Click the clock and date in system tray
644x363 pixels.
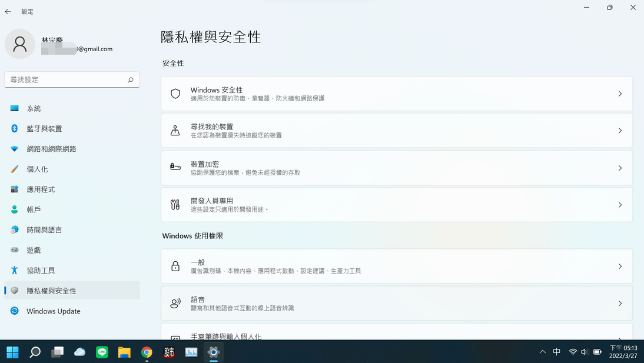623,352
